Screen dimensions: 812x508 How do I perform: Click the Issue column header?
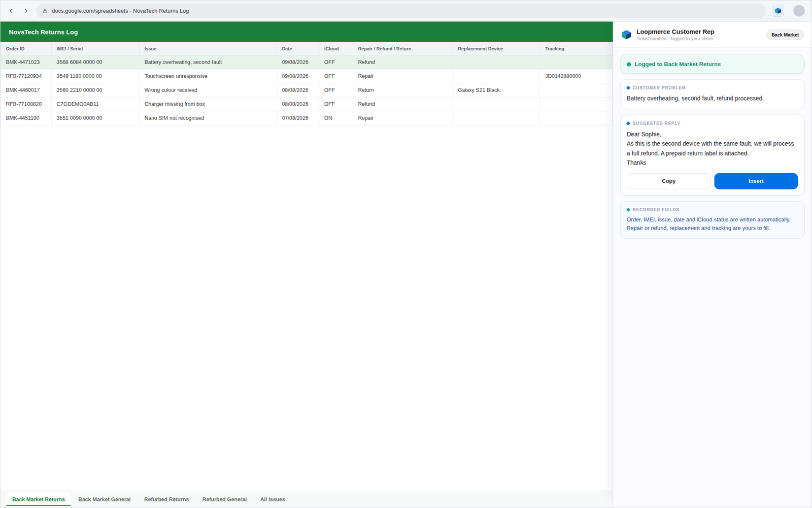pyautogui.click(x=208, y=49)
